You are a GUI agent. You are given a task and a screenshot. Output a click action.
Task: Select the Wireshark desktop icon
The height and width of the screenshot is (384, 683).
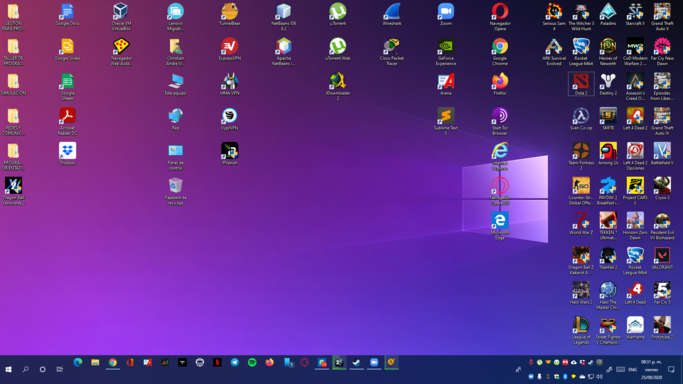pos(392,15)
